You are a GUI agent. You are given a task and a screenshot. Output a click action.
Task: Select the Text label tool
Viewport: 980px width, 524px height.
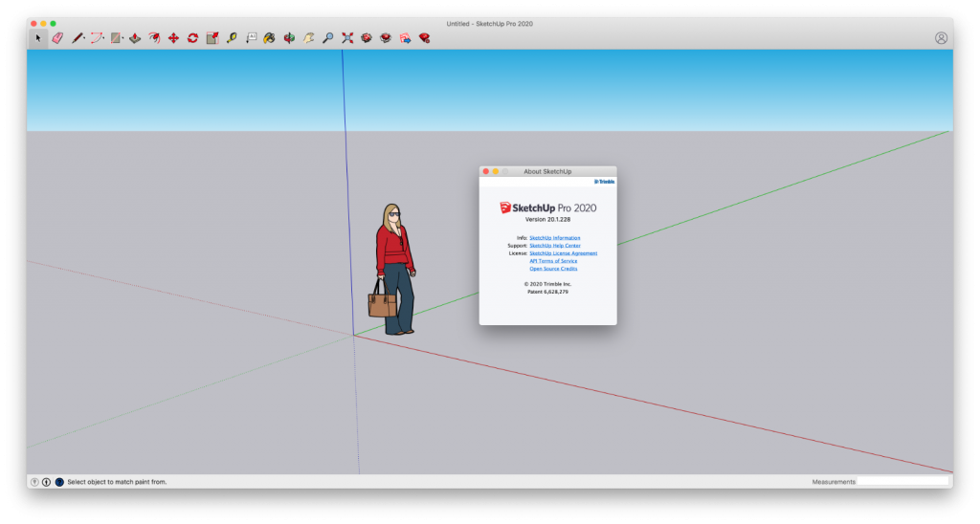[251, 38]
